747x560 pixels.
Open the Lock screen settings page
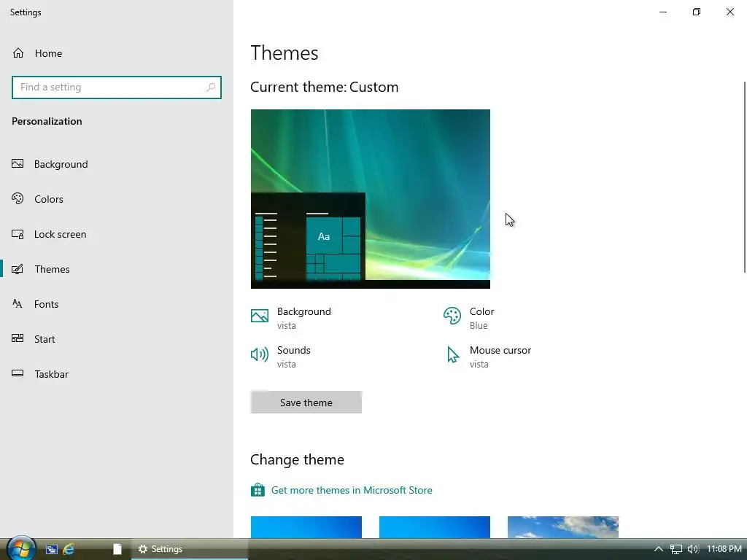[117, 234]
